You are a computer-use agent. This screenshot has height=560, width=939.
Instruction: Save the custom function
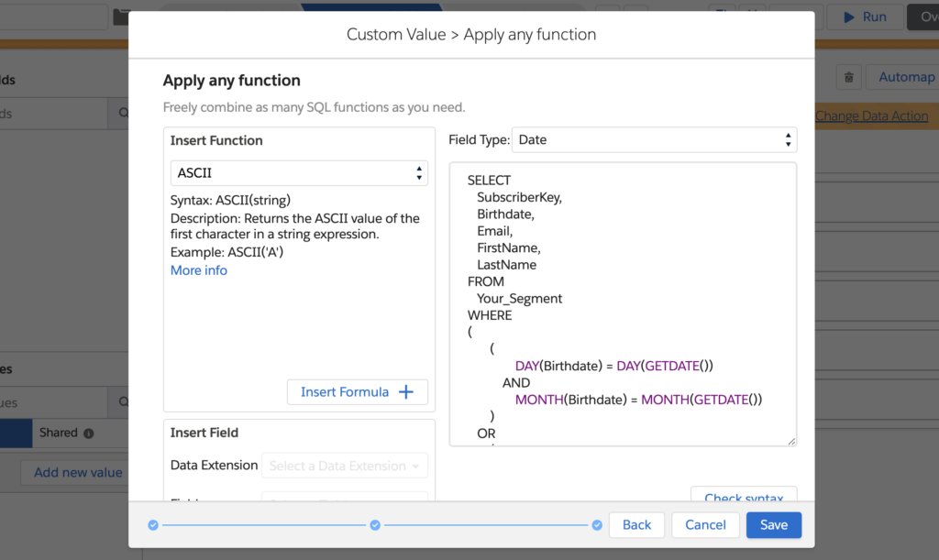[773, 525]
